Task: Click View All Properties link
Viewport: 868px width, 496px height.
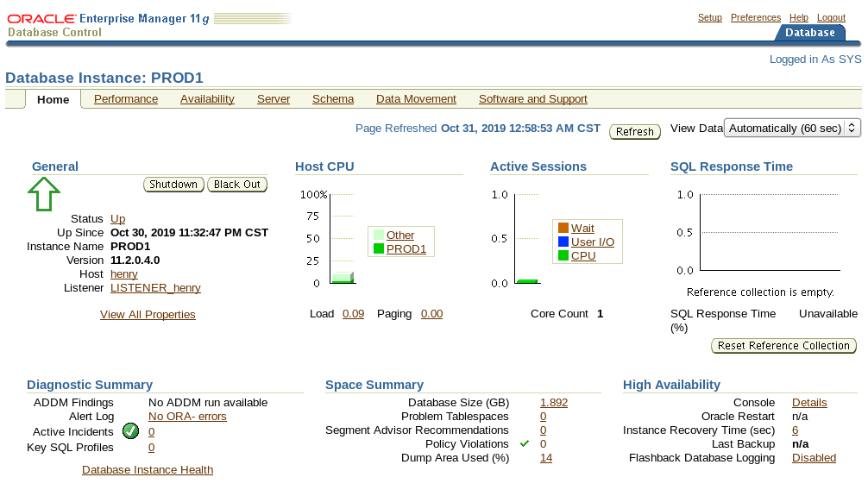Action: 148,315
